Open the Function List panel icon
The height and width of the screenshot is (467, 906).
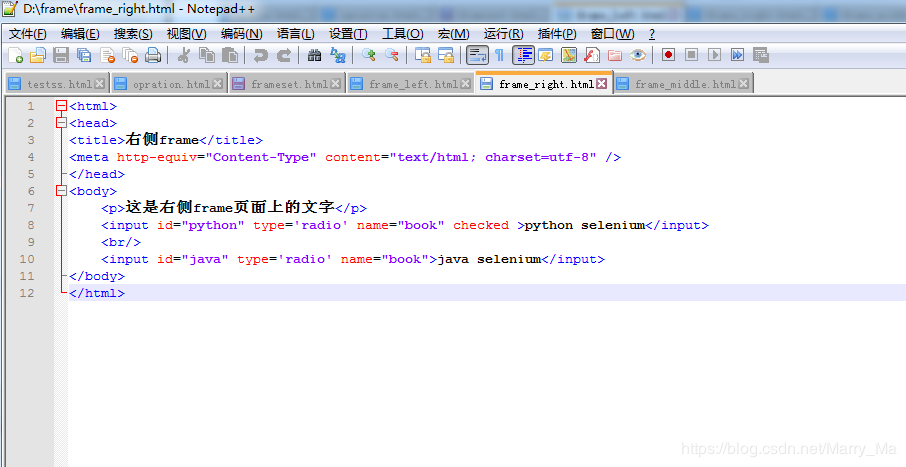tap(592, 55)
